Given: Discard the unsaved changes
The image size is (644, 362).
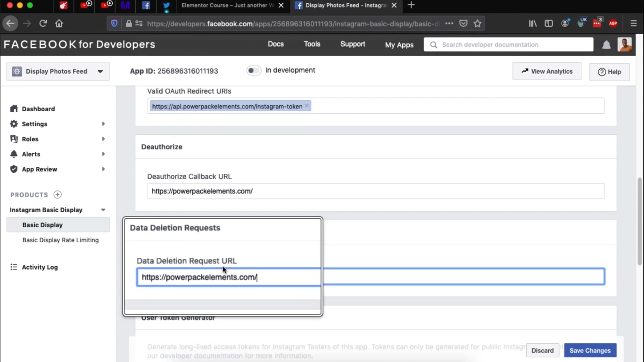Looking at the screenshot, I should click(543, 351).
